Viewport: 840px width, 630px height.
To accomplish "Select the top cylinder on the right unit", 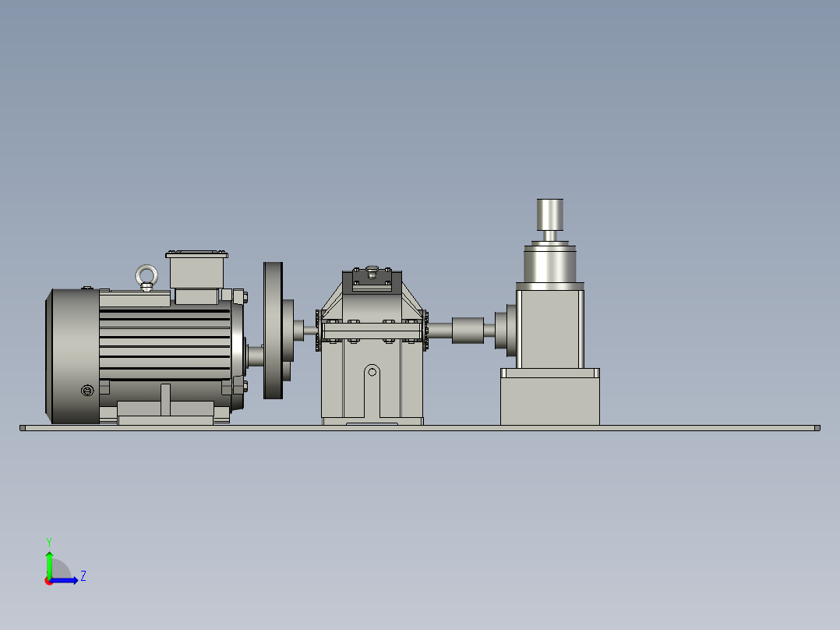I will (x=550, y=214).
